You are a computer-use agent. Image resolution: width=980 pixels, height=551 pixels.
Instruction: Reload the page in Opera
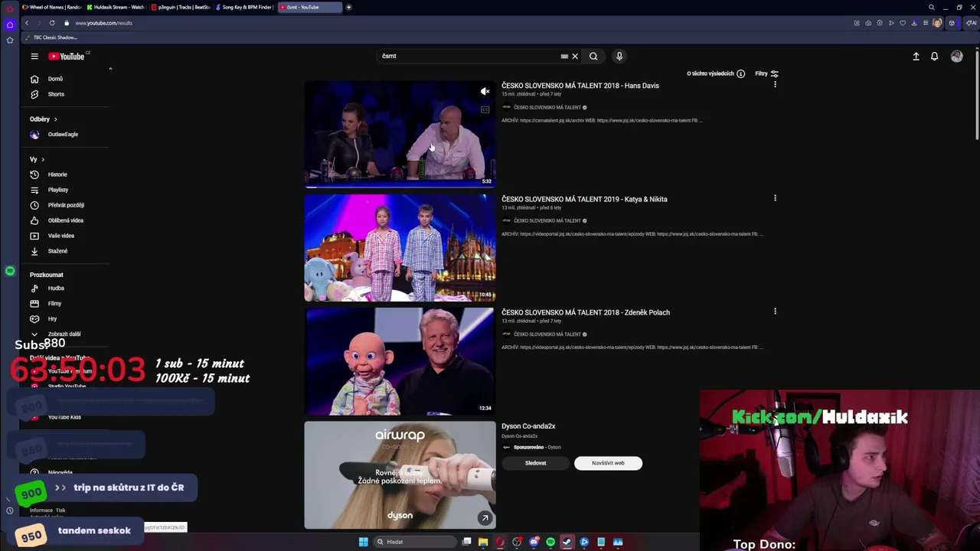[x=52, y=23]
